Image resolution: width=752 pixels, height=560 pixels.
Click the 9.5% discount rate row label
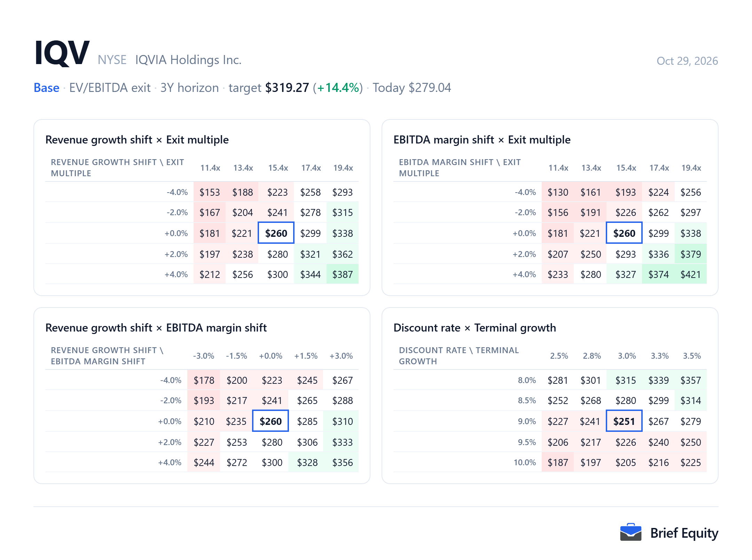pos(527,442)
